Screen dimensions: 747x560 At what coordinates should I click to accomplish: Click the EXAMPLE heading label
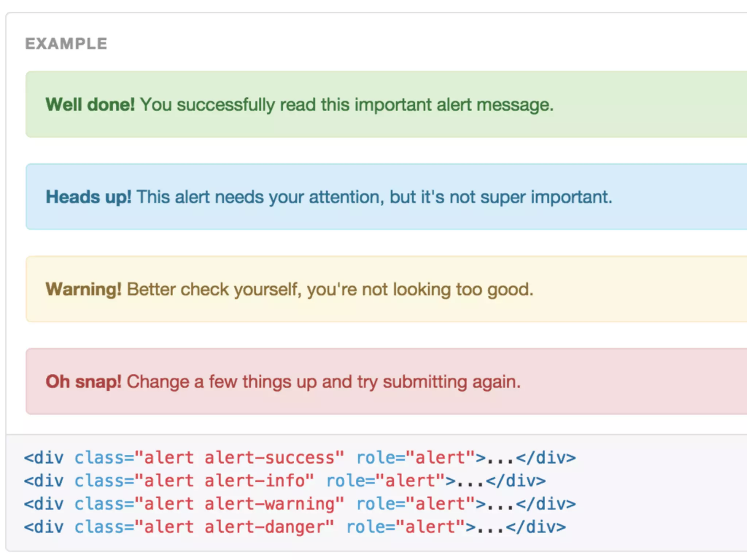66,44
